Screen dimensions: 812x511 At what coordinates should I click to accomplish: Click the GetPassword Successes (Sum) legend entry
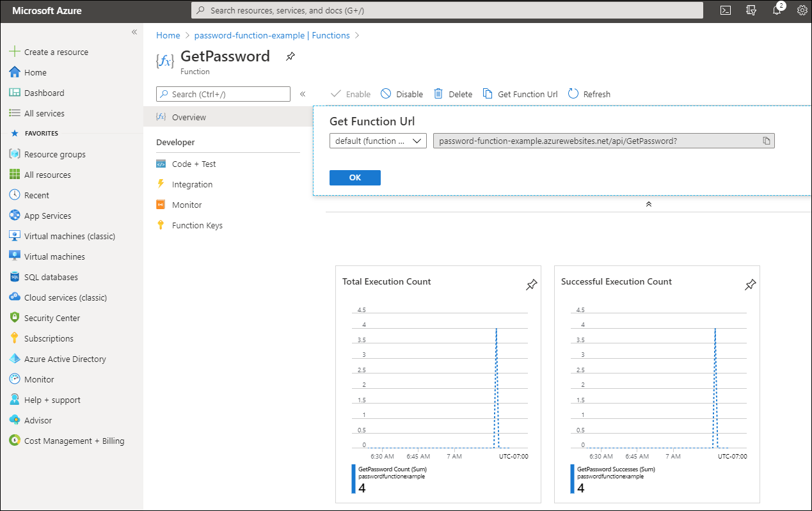tap(616, 469)
